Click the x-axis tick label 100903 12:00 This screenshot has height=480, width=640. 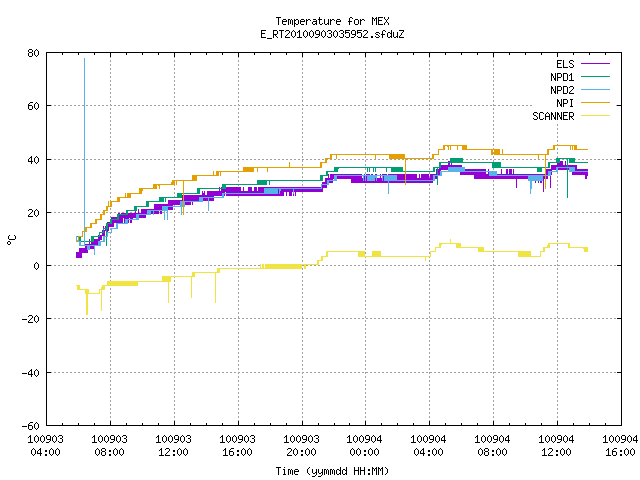pyautogui.click(x=173, y=446)
